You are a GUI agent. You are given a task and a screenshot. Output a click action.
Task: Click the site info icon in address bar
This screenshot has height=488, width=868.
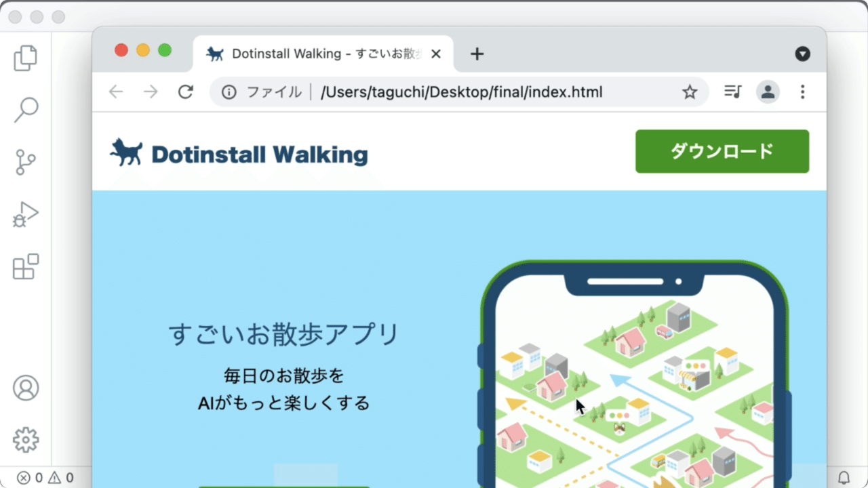click(x=229, y=92)
